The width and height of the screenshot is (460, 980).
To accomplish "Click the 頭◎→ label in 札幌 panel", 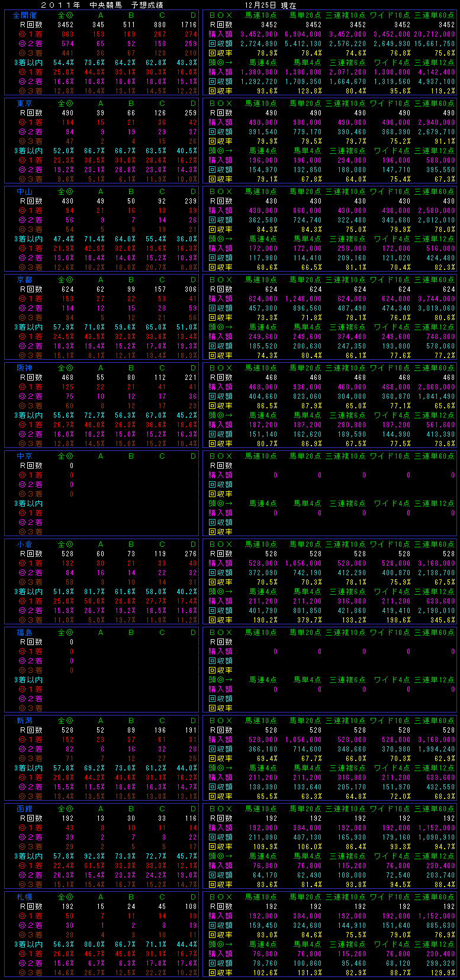I will tap(221, 944).
